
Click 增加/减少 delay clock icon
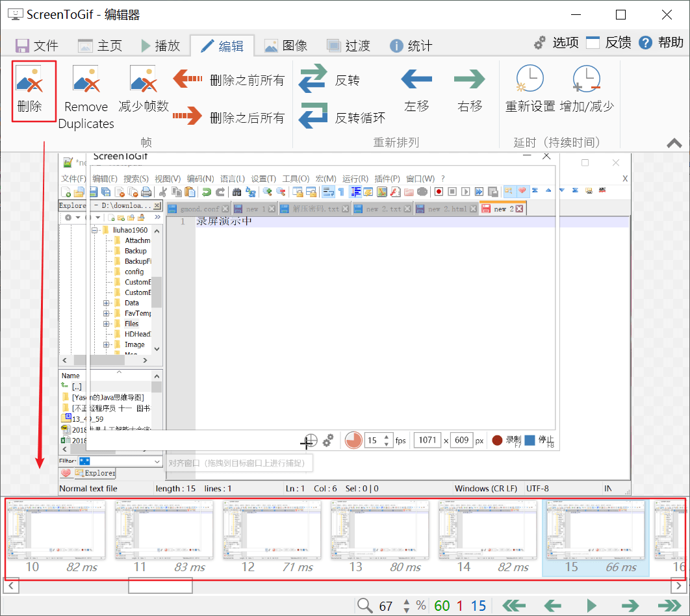coord(587,79)
